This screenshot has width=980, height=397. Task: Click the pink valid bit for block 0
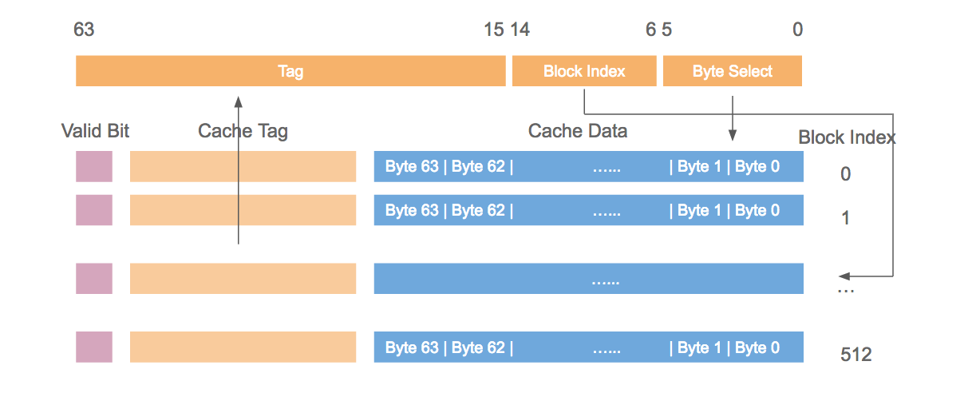coord(94,167)
